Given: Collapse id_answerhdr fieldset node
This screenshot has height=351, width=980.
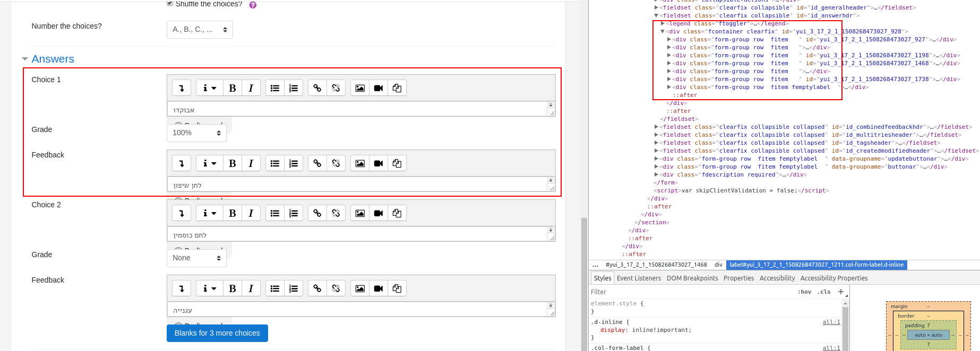Looking at the screenshot, I should point(656,15).
